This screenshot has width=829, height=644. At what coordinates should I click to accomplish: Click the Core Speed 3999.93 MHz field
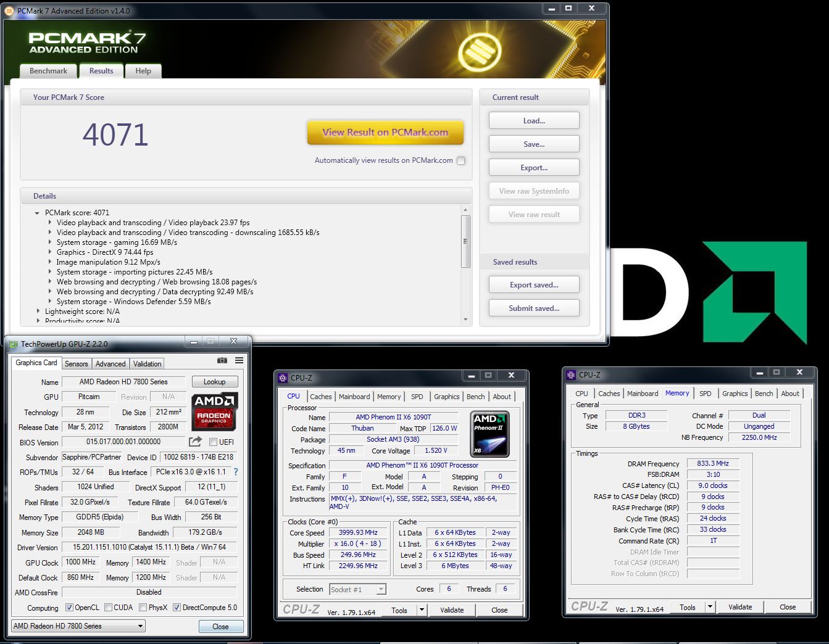click(x=358, y=532)
